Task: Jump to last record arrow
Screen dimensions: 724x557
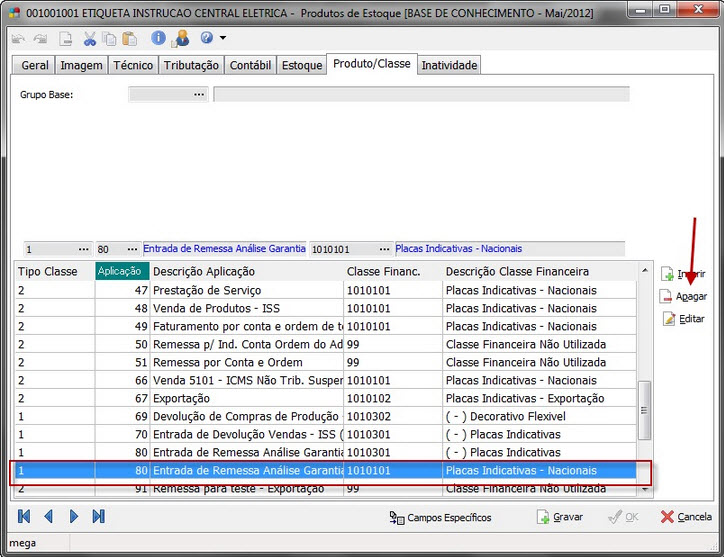Action: [98, 517]
